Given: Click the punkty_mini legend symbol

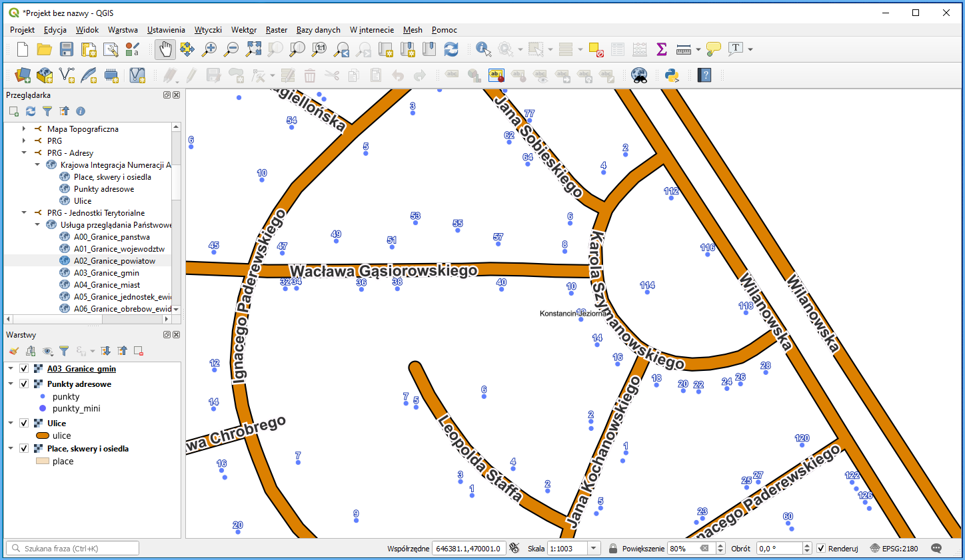Looking at the screenshot, I should pyautogui.click(x=43, y=408).
